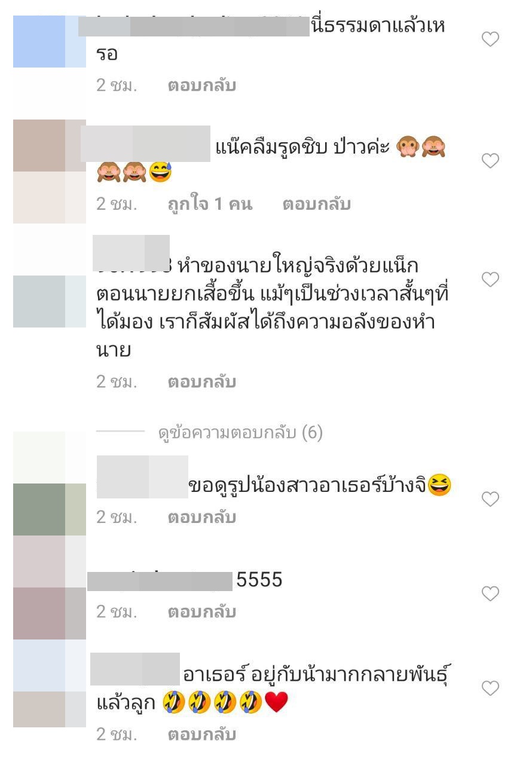
Task: Reply to the ขอดูรูปน้องสาวอาเธอร์ comment
Action: point(202,517)
